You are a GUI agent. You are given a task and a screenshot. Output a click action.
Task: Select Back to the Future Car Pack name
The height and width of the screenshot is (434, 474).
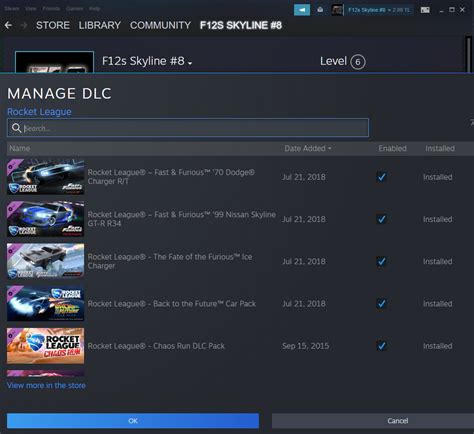click(172, 304)
